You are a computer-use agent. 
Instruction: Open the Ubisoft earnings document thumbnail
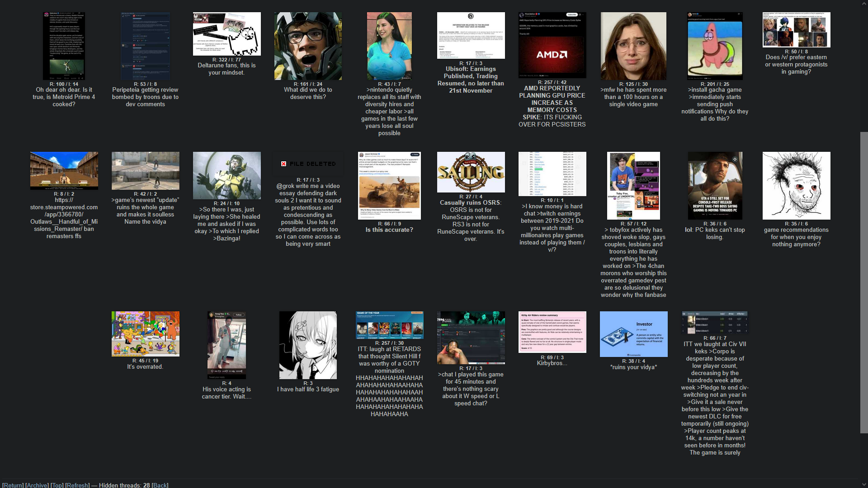471,35
